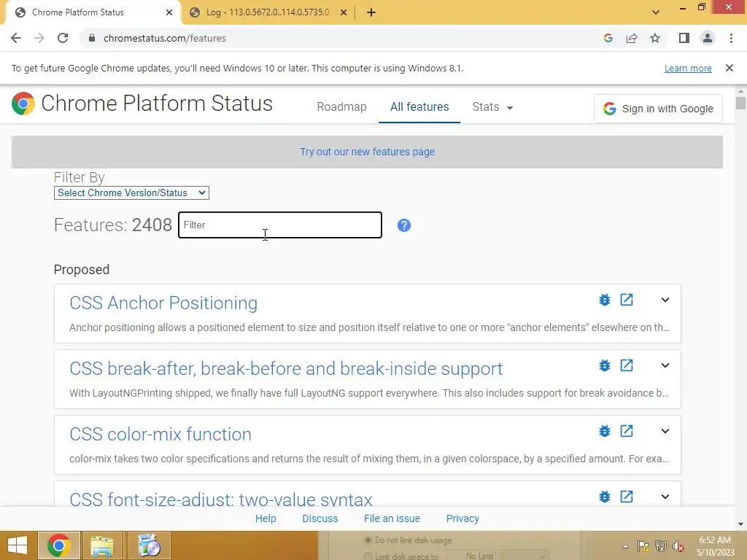
Task: Open CSS color-mix function in new window
Action: [x=627, y=431]
